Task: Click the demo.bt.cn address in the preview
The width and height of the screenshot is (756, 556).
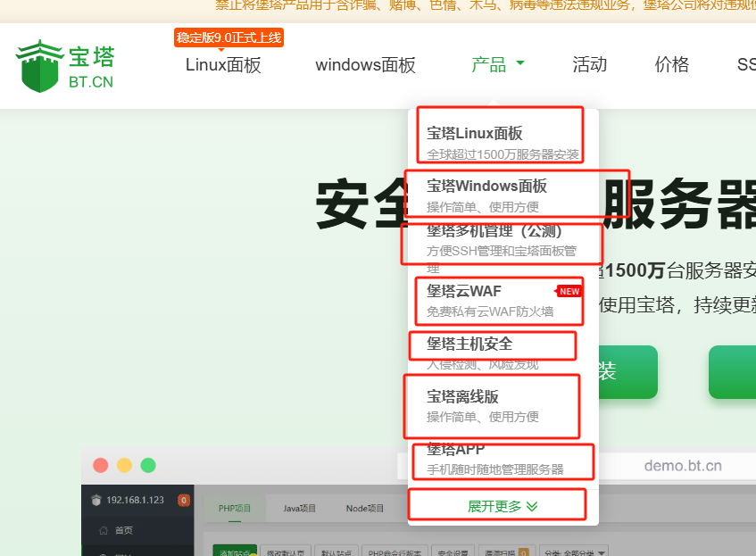Action: (683, 466)
